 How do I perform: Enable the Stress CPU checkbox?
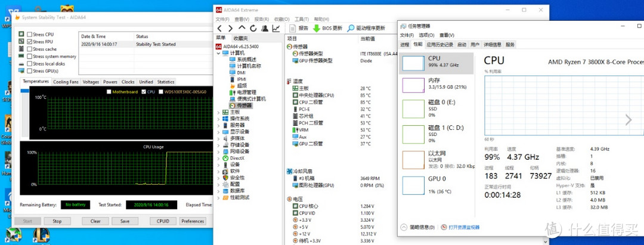click(30, 35)
